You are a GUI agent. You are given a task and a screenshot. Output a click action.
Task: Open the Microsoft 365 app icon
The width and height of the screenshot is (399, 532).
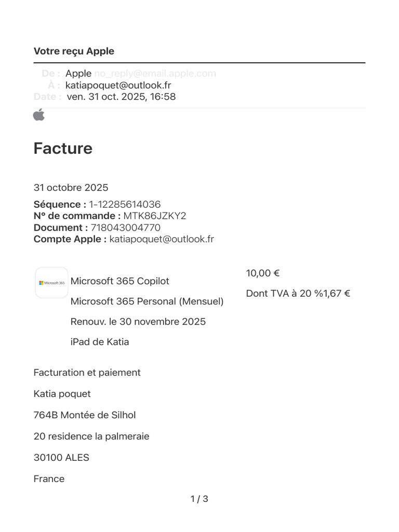(51, 283)
